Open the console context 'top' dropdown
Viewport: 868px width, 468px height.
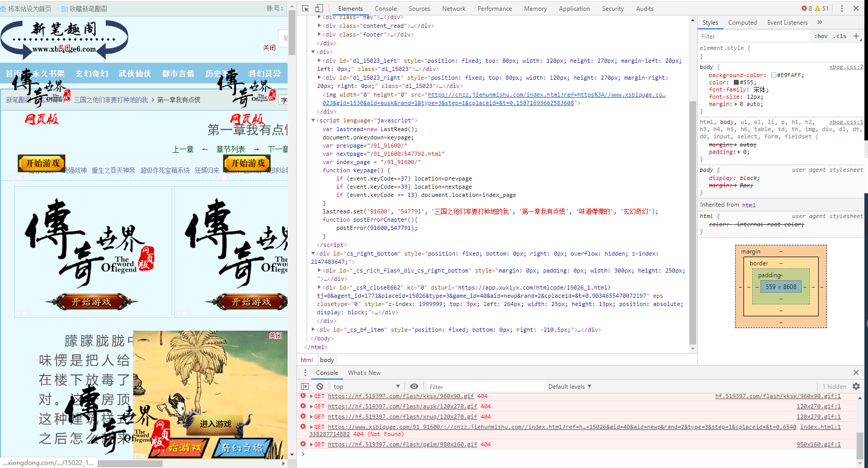[366, 386]
